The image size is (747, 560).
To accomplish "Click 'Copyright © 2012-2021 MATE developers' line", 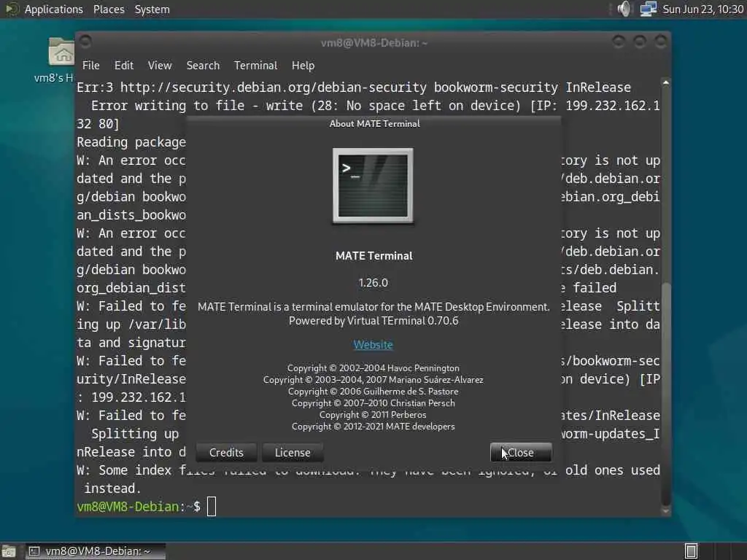I will click(373, 426).
